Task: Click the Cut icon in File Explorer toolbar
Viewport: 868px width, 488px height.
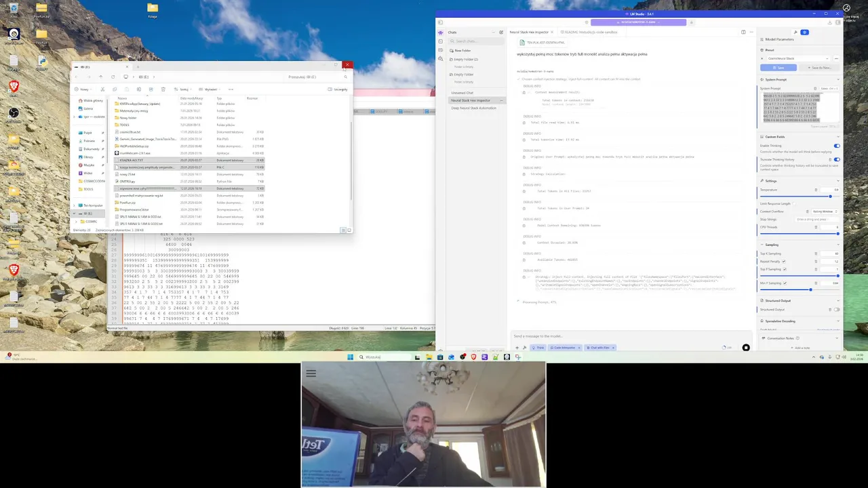Action: tap(102, 89)
